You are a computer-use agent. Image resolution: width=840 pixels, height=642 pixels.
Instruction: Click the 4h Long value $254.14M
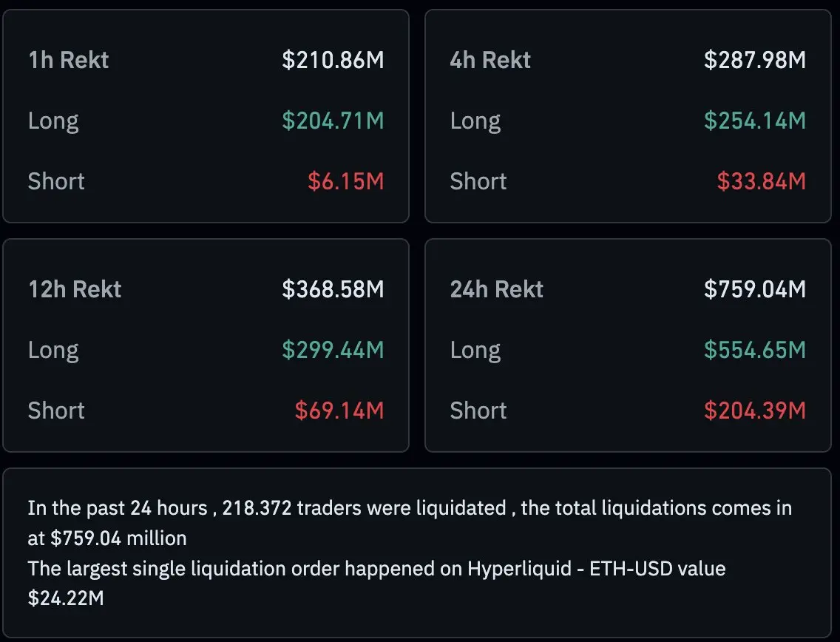tap(754, 121)
